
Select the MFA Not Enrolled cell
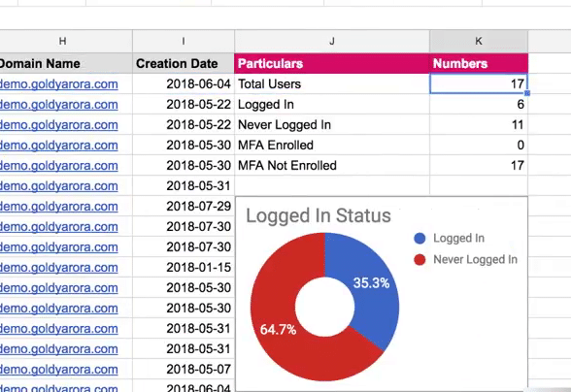[332, 166]
